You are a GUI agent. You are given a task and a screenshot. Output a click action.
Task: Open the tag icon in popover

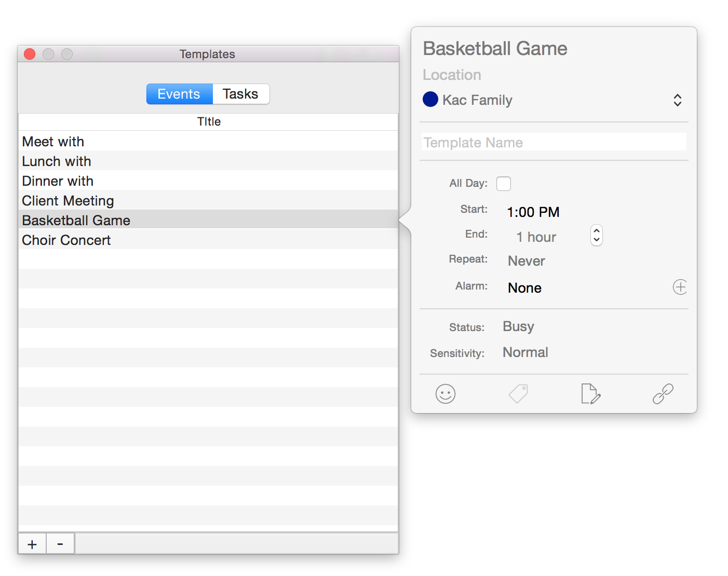pyautogui.click(x=518, y=394)
